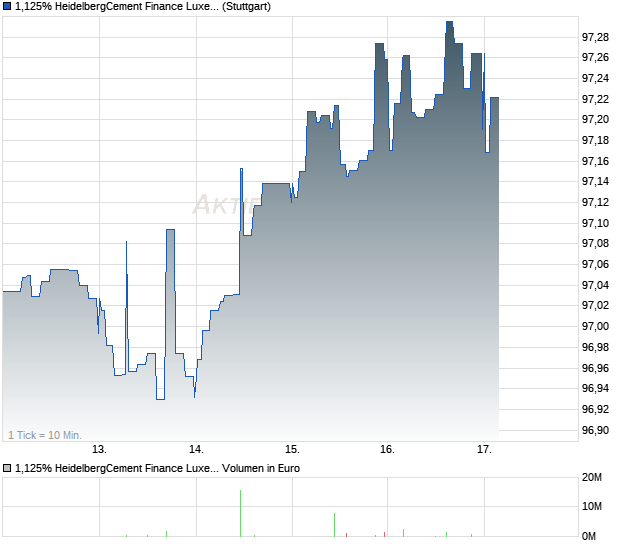This screenshot has height=546, width=620.
Task: Click the blue price legend square
Action: [x=7, y=7]
